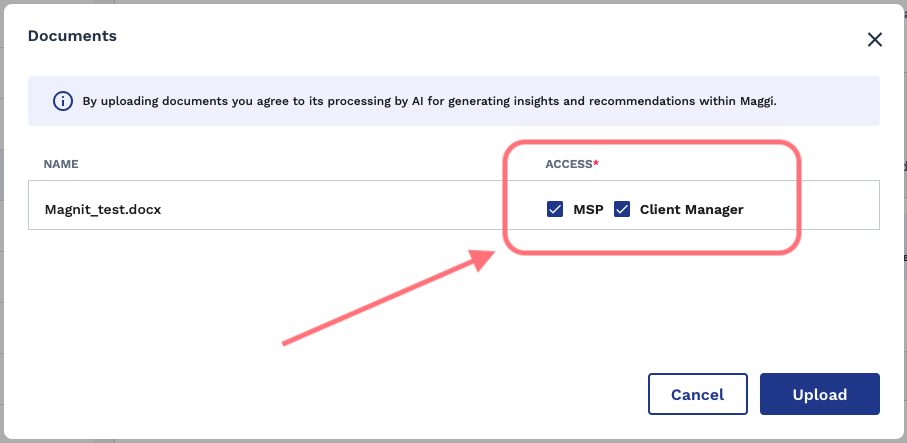The image size is (907, 443).
Task: Upload the selected document
Action: [820, 394]
